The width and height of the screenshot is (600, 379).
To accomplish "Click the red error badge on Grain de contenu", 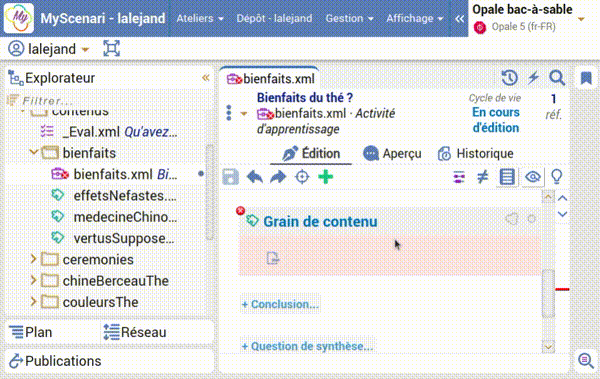I will (x=240, y=211).
